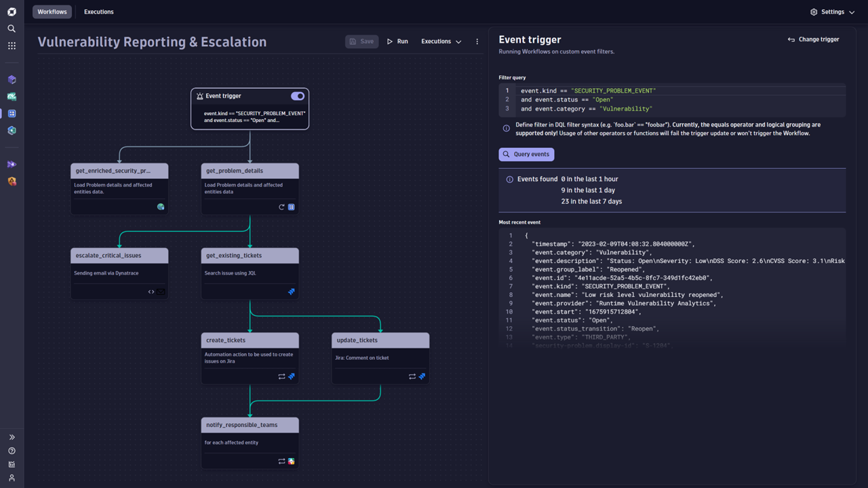Image resolution: width=868 pixels, height=488 pixels.
Task: Open search from the left sidebar
Action: tap(12, 28)
